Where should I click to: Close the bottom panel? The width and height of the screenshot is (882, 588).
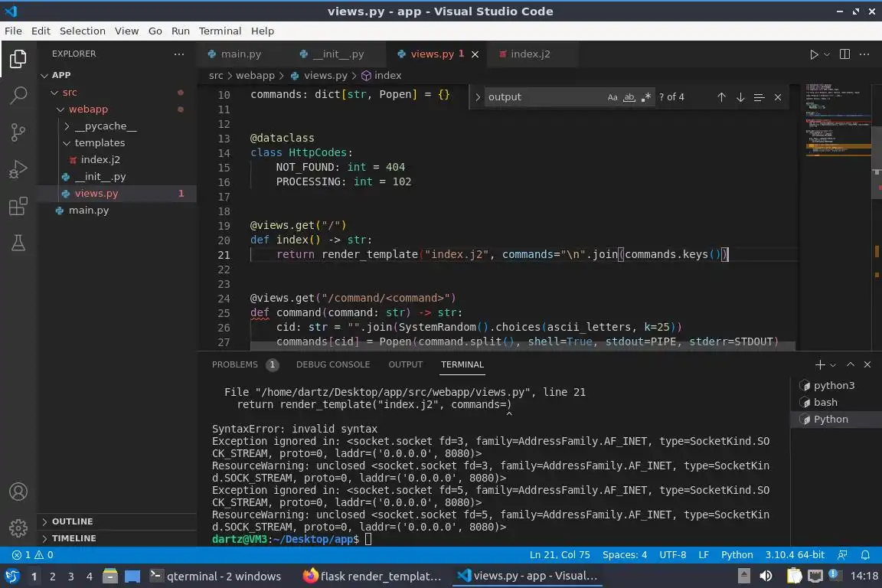(x=867, y=364)
